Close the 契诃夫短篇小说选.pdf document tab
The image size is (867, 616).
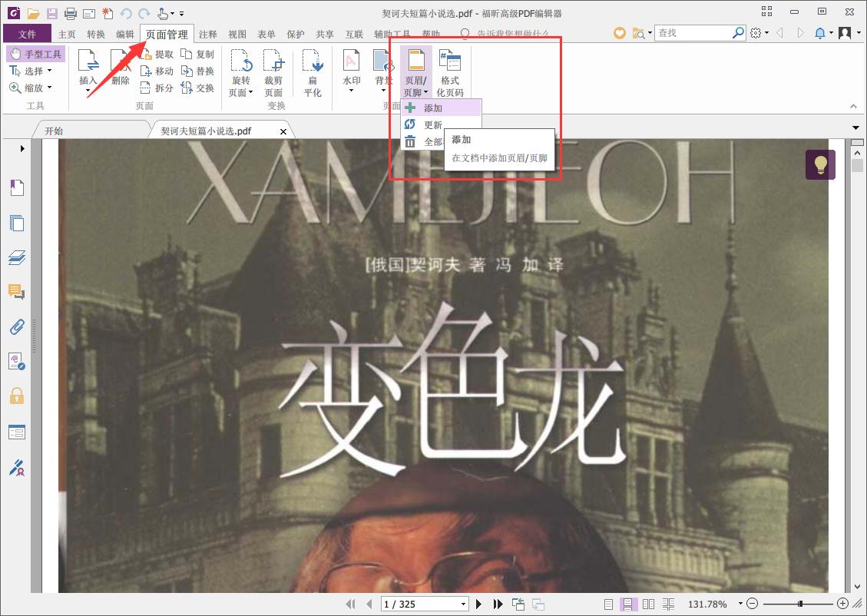pos(283,131)
